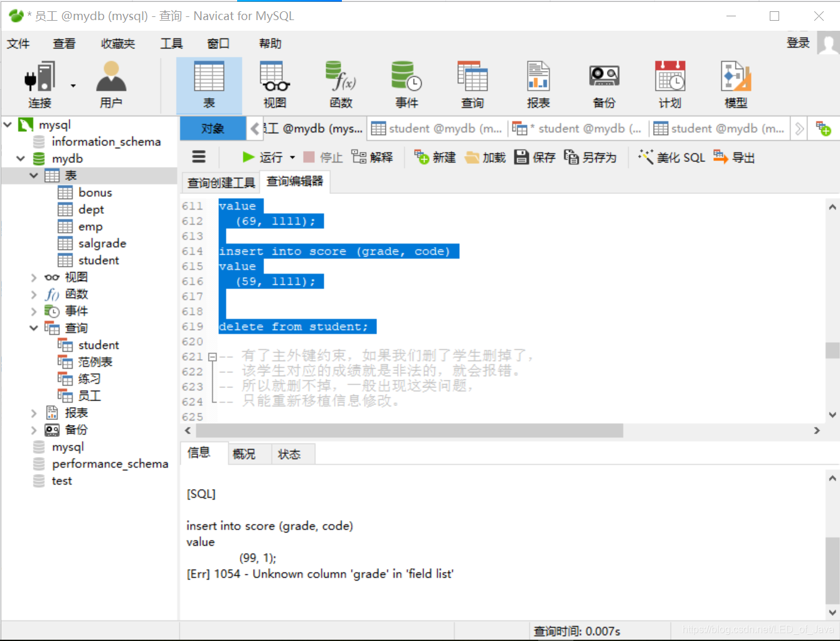Image resolution: width=840 pixels, height=641 pixels.
Task: Expand the 视图 views node
Action: pyautogui.click(x=34, y=277)
